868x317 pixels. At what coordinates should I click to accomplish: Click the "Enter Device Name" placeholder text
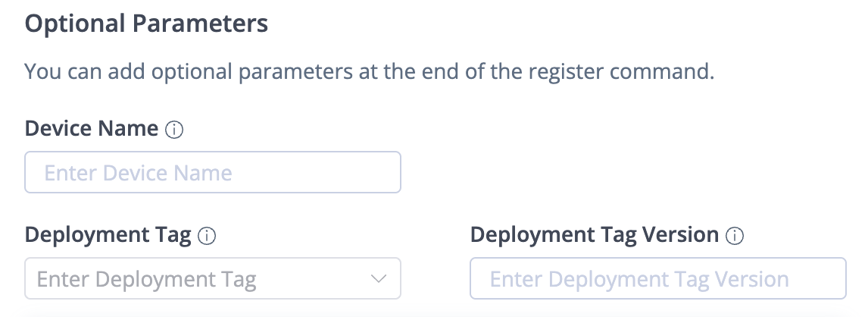pyautogui.click(x=138, y=173)
